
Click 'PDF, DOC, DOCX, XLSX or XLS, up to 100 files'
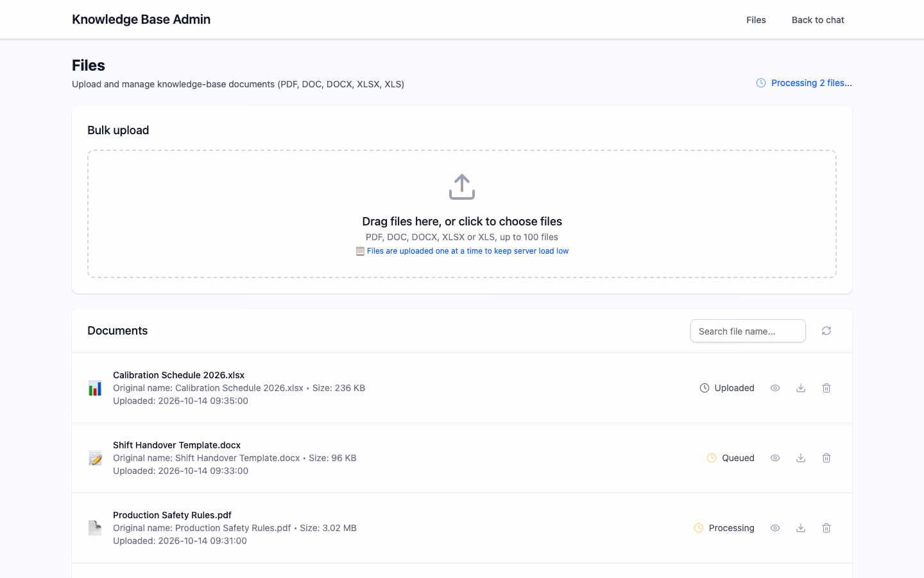tap(462, 237)
